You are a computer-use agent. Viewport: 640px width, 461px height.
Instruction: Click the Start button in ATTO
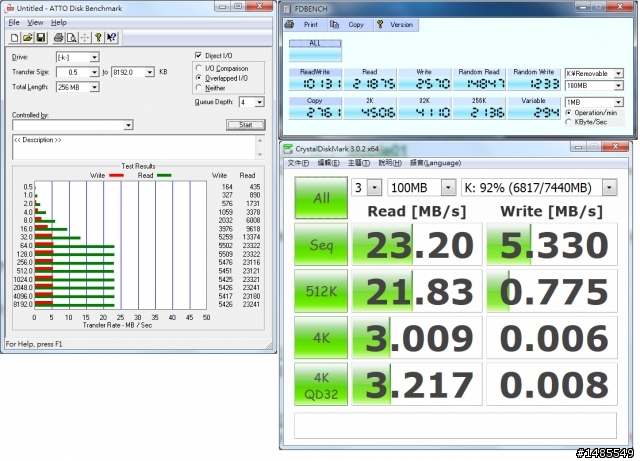coord(246,125)
